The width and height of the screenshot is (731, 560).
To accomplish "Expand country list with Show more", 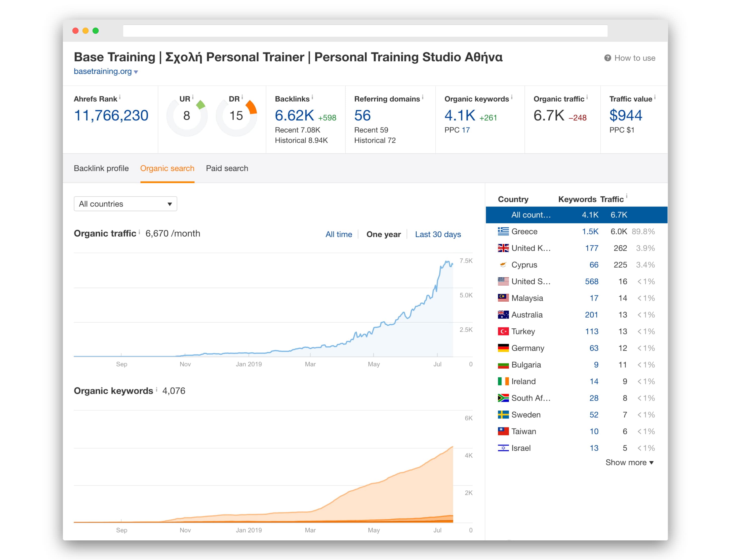I will 629,462.
